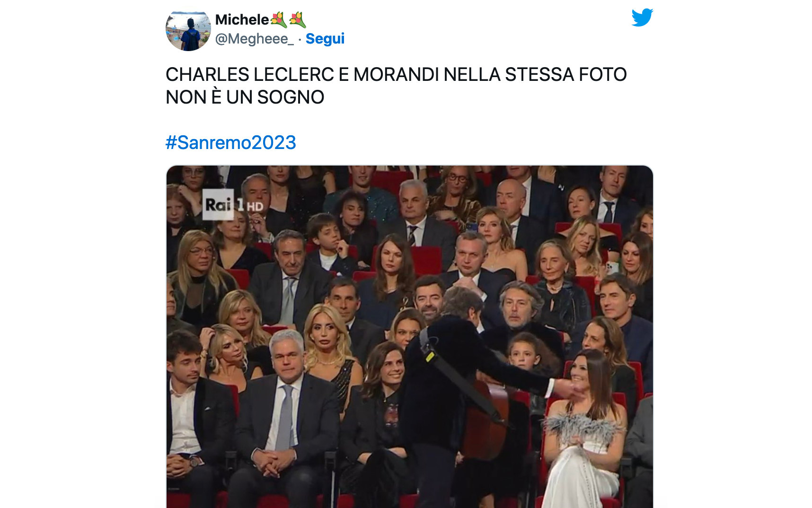Click the first bouquet emoji after Michele
The image size is (812, 508).
(279, 20)
